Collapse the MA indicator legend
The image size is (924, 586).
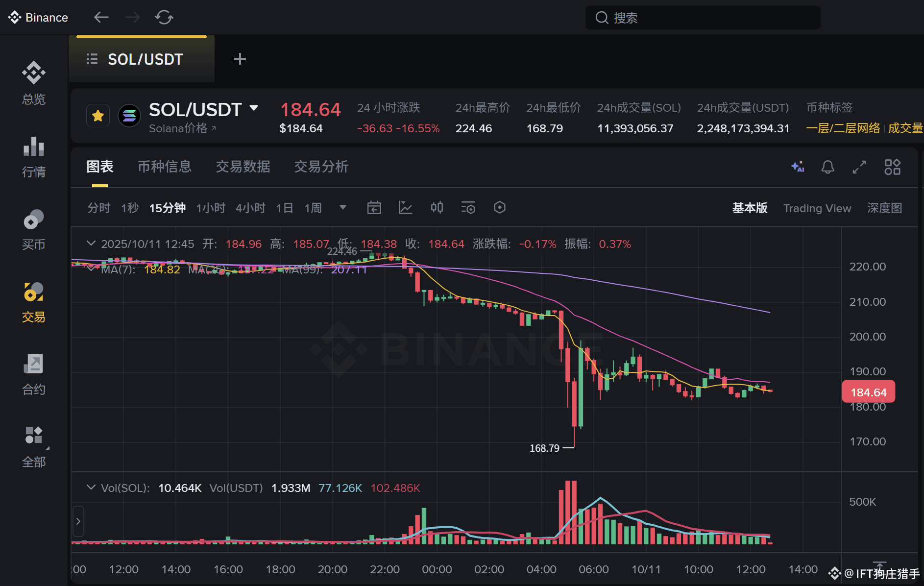(91, 268)
